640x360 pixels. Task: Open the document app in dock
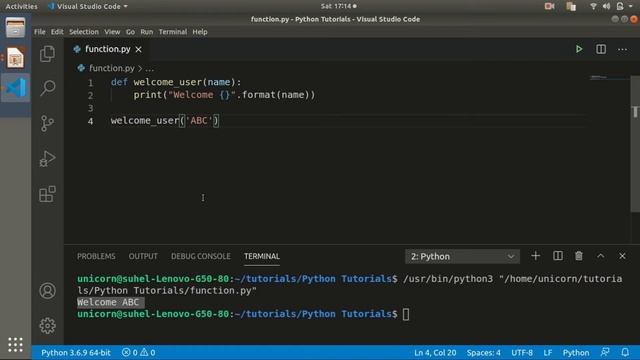pyautogui.click(x=15, y=58)
